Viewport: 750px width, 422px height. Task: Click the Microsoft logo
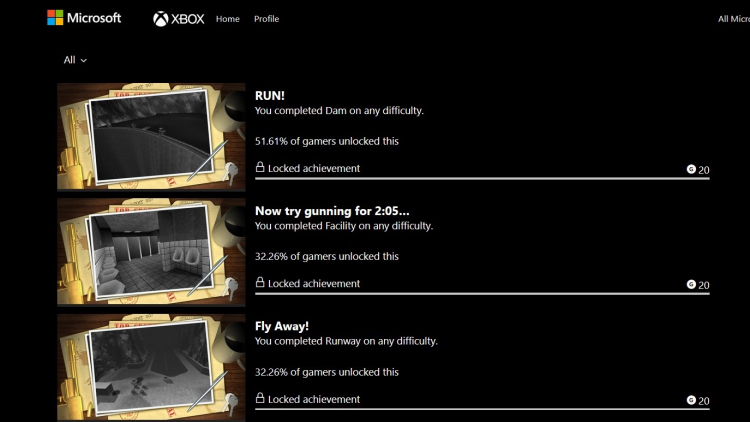84,18
